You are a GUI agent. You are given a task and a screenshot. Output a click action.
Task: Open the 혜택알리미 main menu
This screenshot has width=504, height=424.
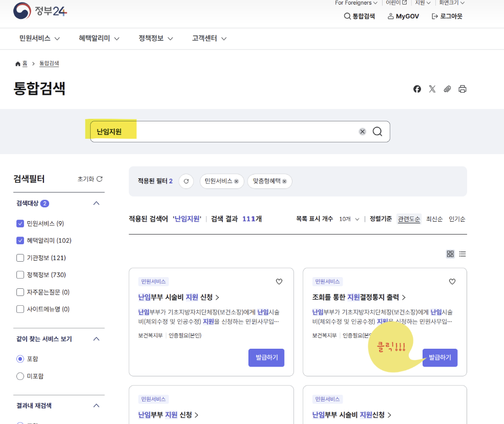(x=99, y=38)
